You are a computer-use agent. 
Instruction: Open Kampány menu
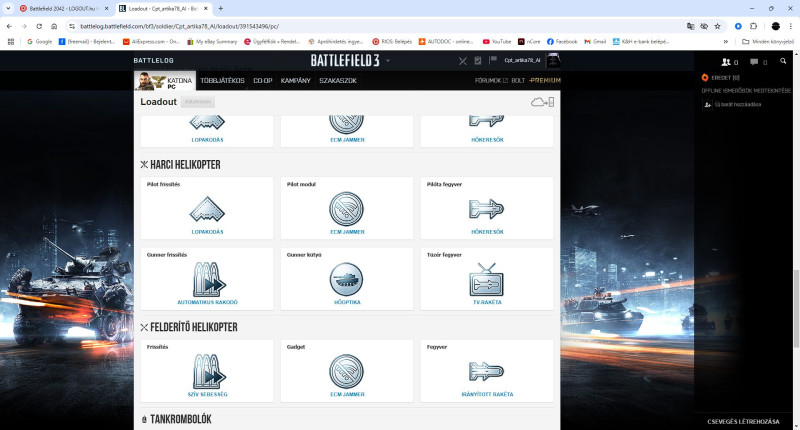[x=295, y=81]
